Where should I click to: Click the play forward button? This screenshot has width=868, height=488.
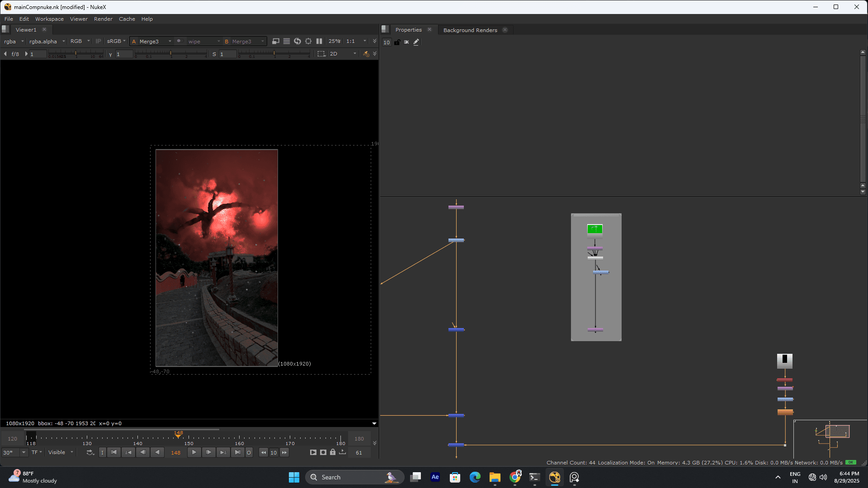[194, 452]
